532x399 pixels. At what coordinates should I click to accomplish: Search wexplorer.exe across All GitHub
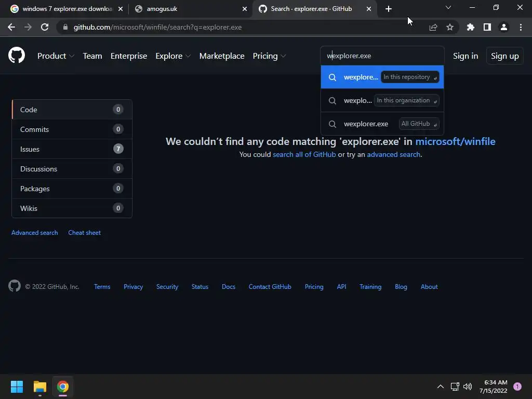tap(382, 124)
